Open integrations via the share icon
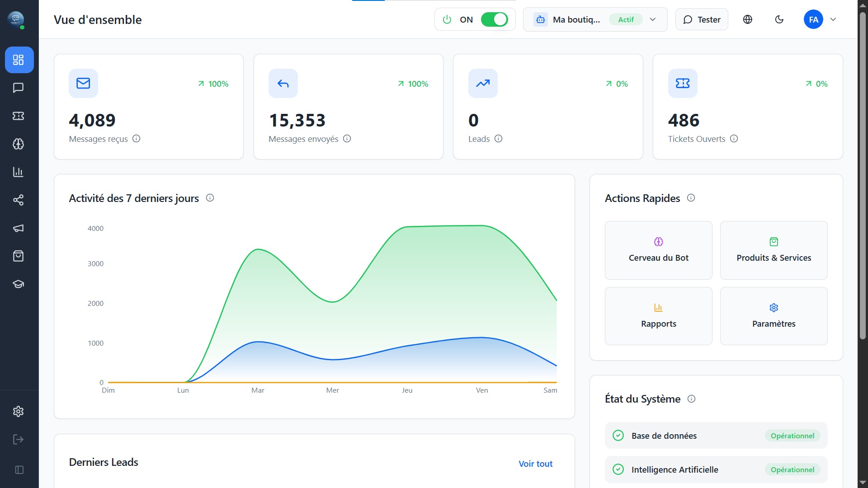868x488 pixels. pyautogui.click(x=19, y=200)
